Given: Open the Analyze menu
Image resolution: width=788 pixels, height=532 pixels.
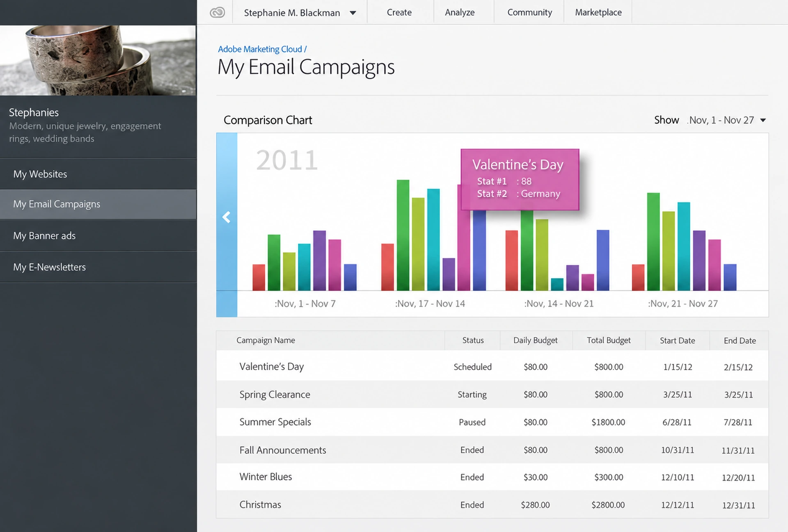Looking at the screenshot, I should 460,12.
